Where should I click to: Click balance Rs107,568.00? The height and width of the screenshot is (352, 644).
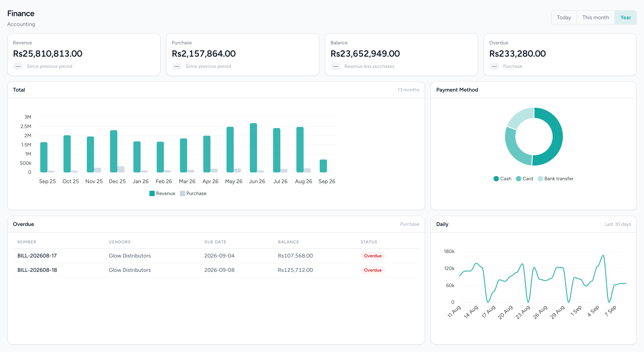[x=295, y=256]
